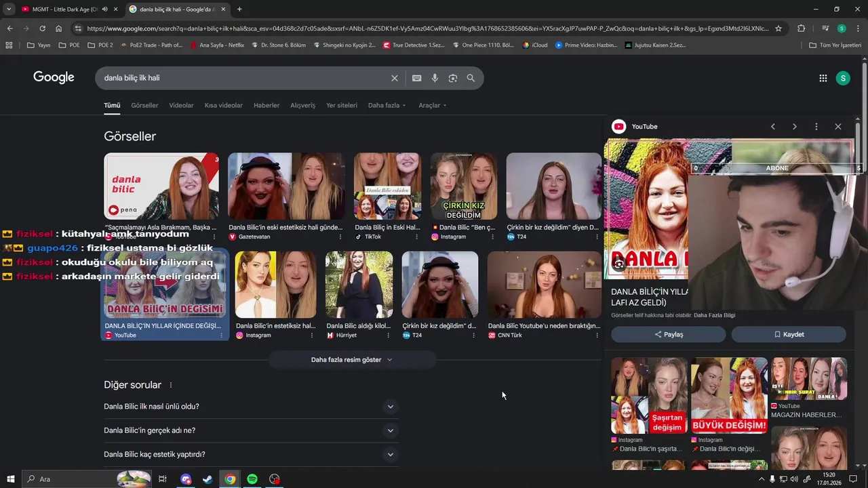The height and width of the screenshot is (488, 868).
Task: Open the Araçlar dropdown
Action: pos(432,106)
